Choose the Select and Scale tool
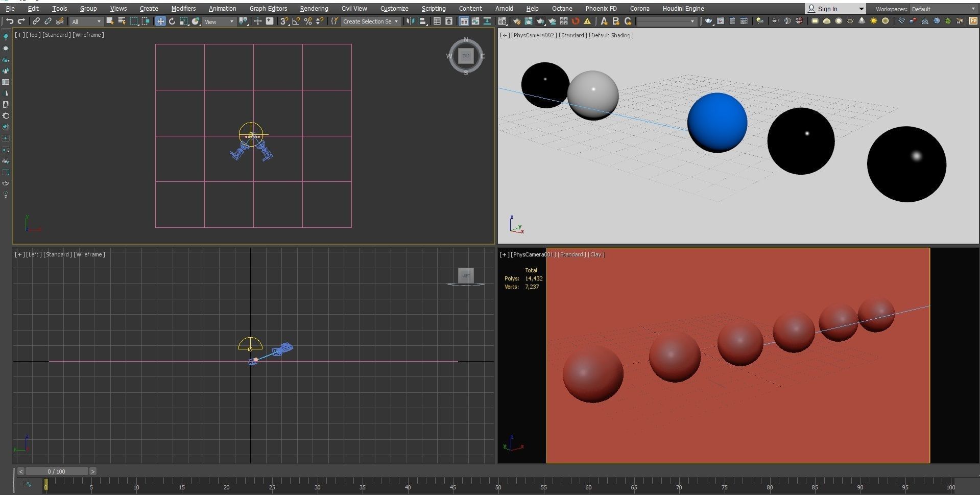 point(184,21)
